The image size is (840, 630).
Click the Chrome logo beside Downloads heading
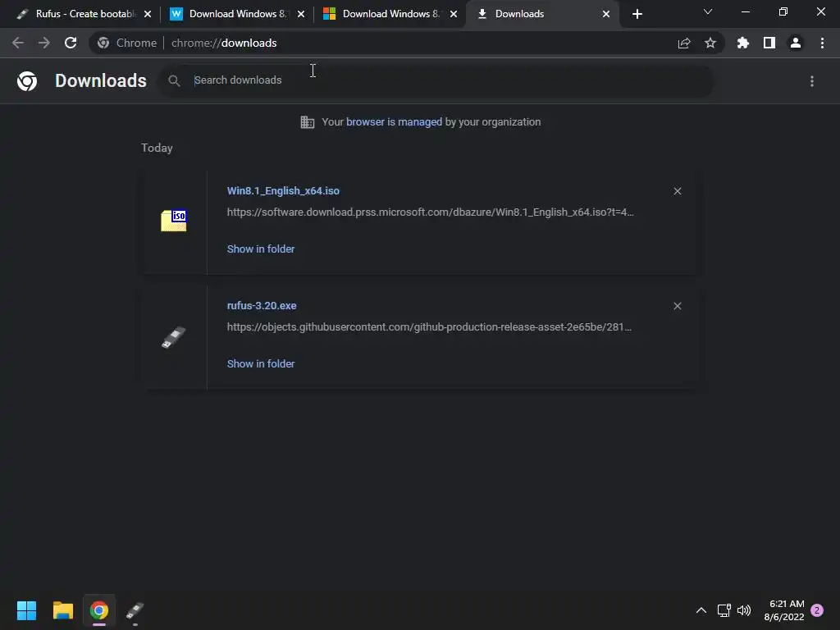[27, 81]
